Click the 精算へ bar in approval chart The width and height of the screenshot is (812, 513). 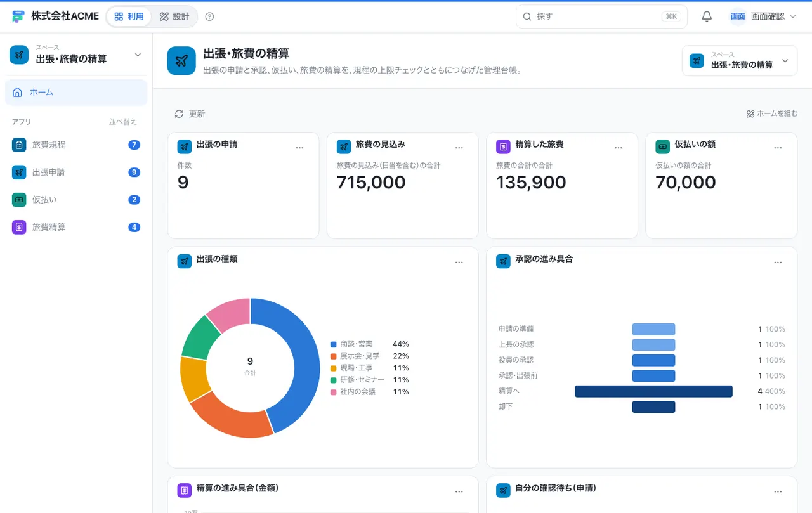click(653, 391)
